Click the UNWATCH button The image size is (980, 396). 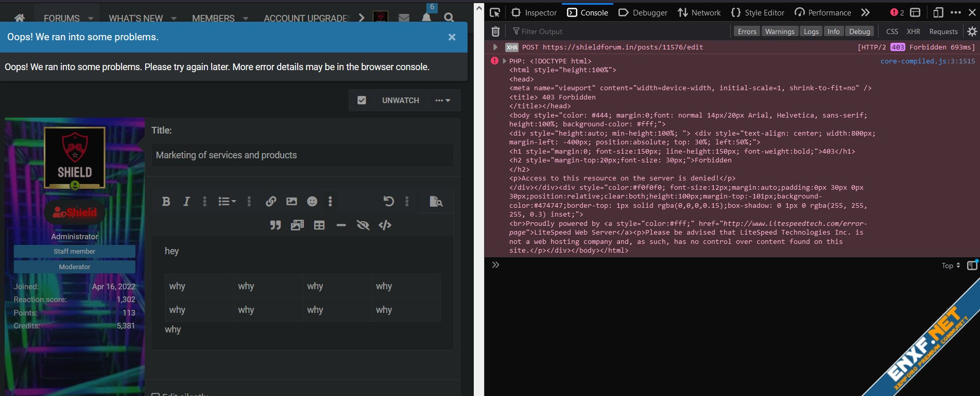(400, 101)
